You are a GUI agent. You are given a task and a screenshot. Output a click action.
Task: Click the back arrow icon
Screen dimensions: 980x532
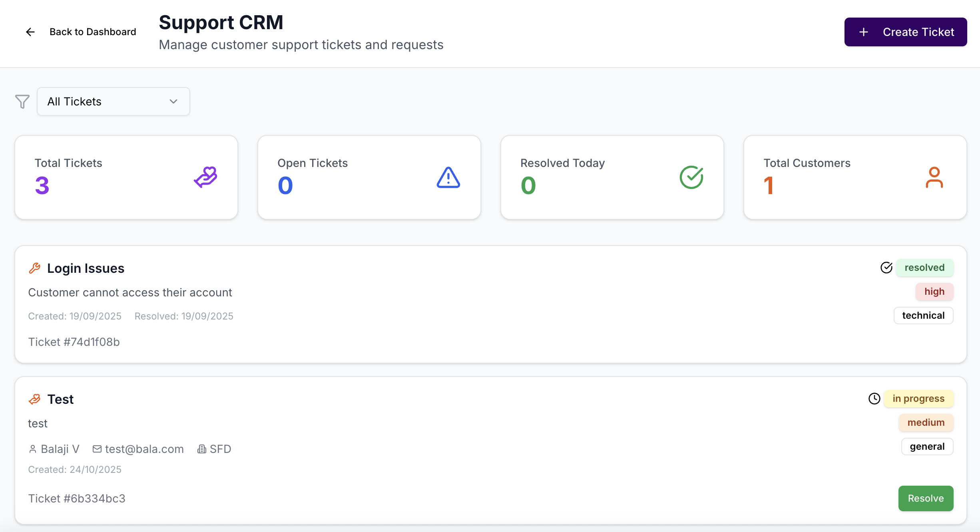[30, 32]
